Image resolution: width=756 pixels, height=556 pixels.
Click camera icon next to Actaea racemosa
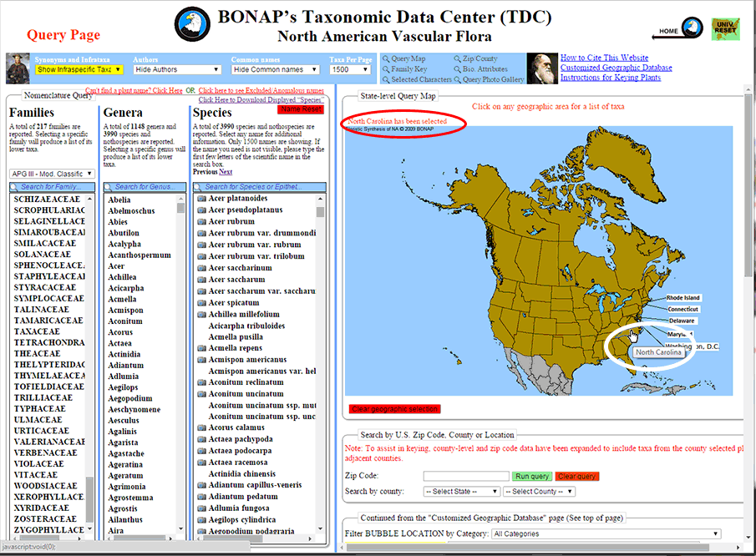click(201, 462)
